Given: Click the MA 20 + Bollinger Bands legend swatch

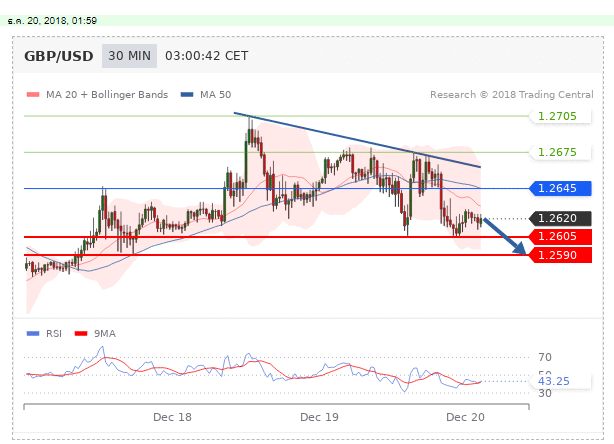Looking at the screenshot, I should (x=33, y=95).
